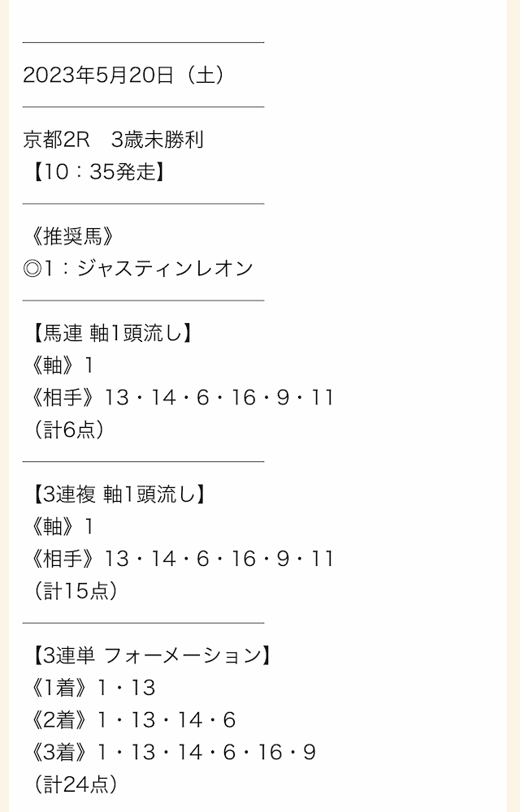
Task: Click the （計6点） total text
Action: [x=69, y=430]
